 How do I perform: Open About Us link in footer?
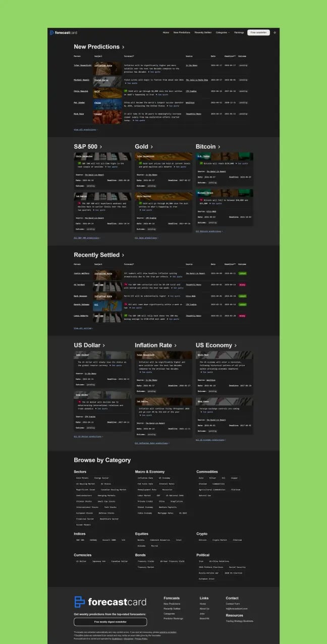click(204, 609)
